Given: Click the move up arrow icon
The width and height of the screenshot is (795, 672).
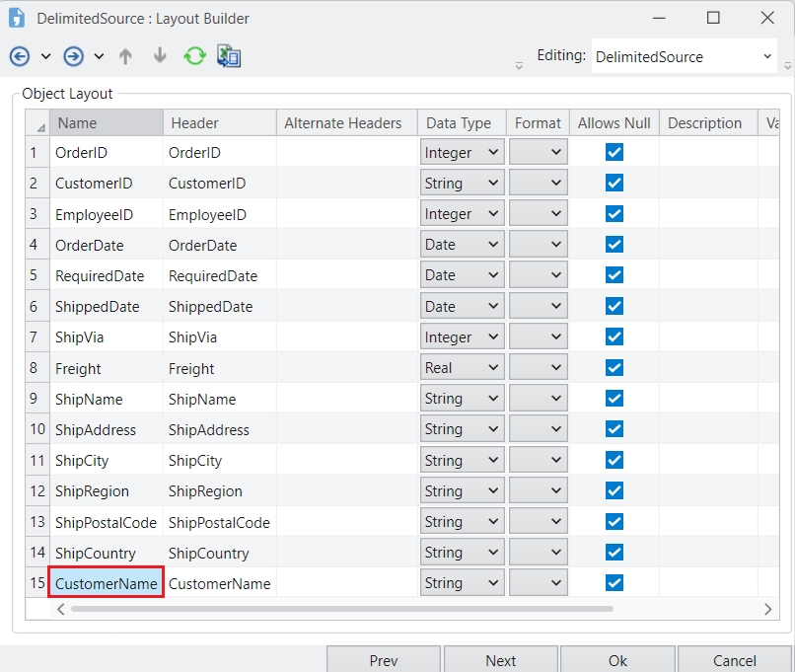Looking at the screenshot, I should click(x=125, y=56).
